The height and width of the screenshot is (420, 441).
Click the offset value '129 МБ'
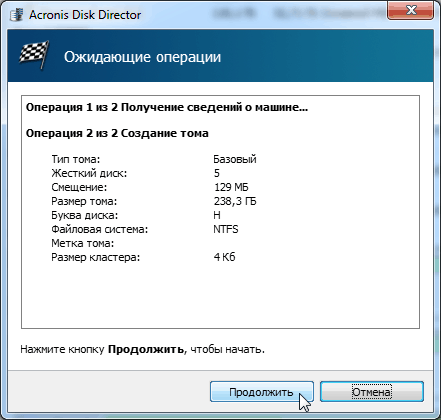click(x=231, y=187)
